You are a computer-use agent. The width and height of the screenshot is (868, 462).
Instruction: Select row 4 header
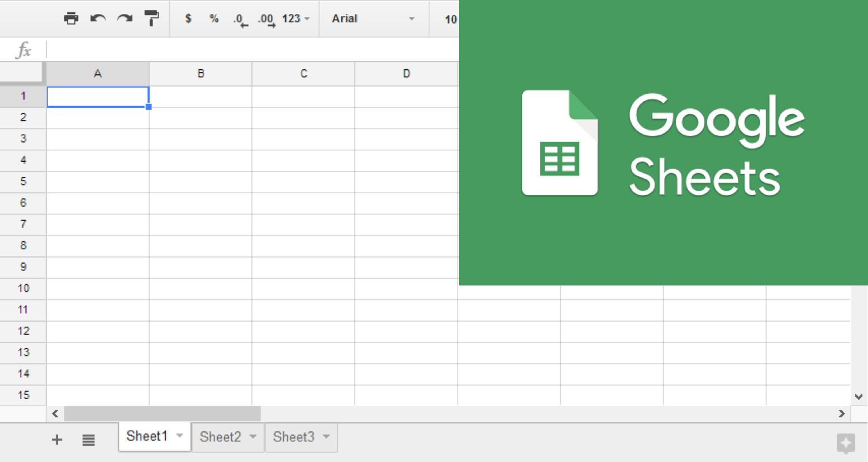tap(23, 160)
